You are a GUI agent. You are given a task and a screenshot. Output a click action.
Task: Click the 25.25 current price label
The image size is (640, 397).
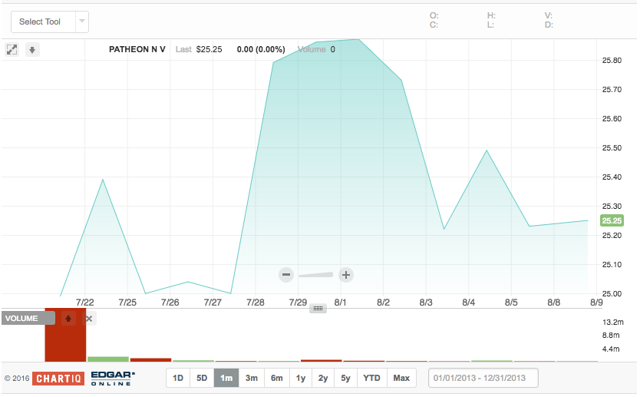(611, 221)
